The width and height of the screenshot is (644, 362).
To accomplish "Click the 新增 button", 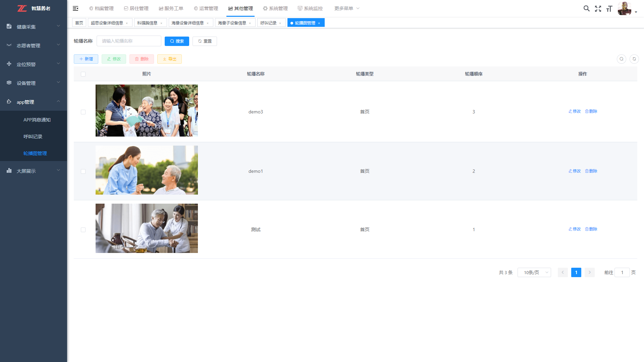I will click(x=86, y=59).
